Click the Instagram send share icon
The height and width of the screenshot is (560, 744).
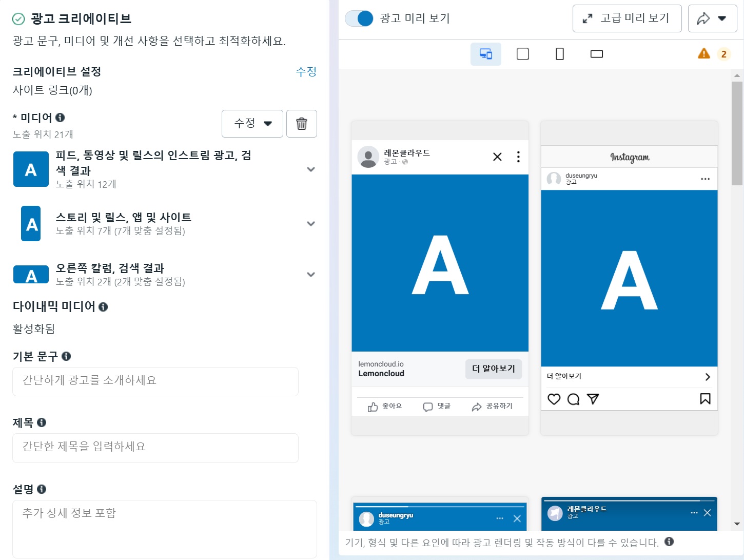[x=593, y=399]
